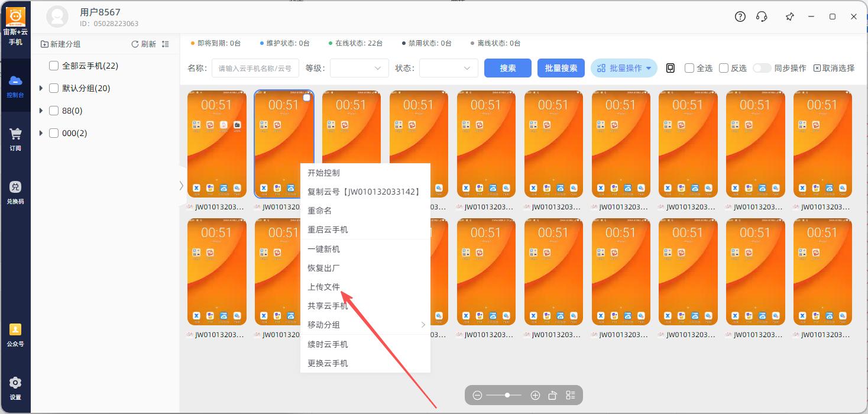Image resolution: width=868 pixels, height=414 pixels.
Task: Click the rotate screen icon in bottom bar
Action: (x=553, y=395)
